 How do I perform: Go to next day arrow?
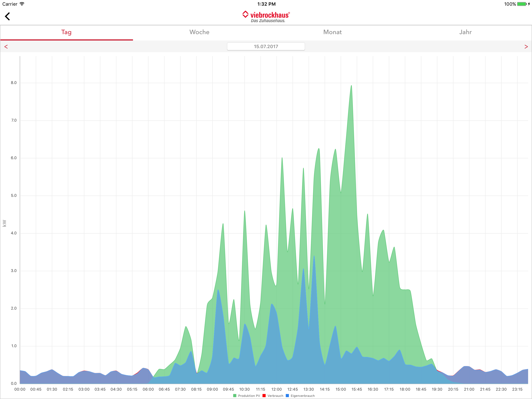pyautogui.click(x=526, y=47)
